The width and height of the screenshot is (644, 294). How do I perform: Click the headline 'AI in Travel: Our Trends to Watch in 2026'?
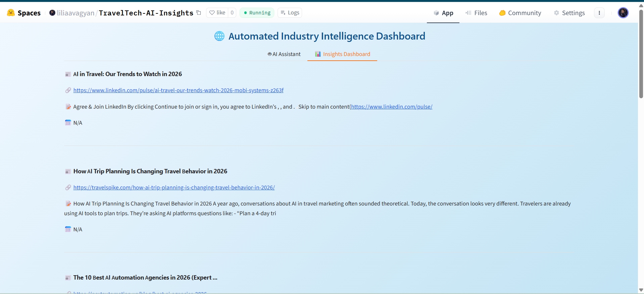click(x=128, y=74)
